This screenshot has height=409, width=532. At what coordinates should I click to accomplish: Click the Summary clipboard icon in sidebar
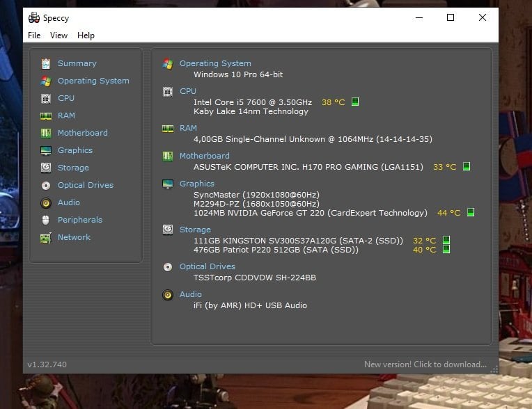coord(46,63)
